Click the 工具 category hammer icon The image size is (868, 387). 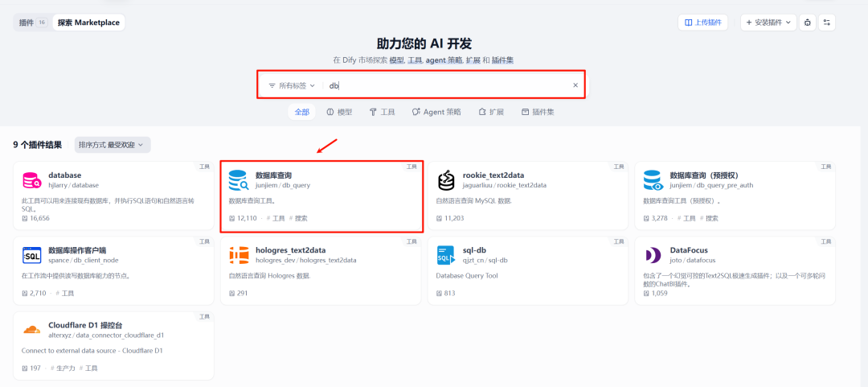pos(373,112)
